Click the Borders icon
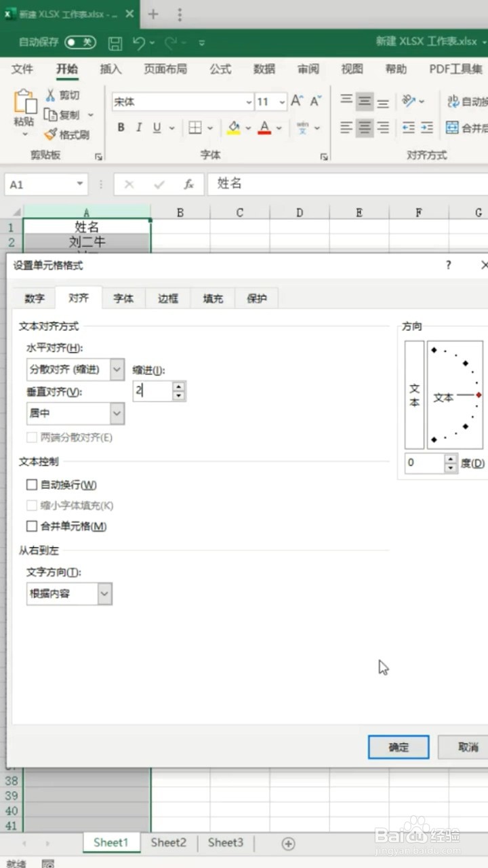Image resolution: width=488 pixels, height=868 pixels. pos(195,127)
